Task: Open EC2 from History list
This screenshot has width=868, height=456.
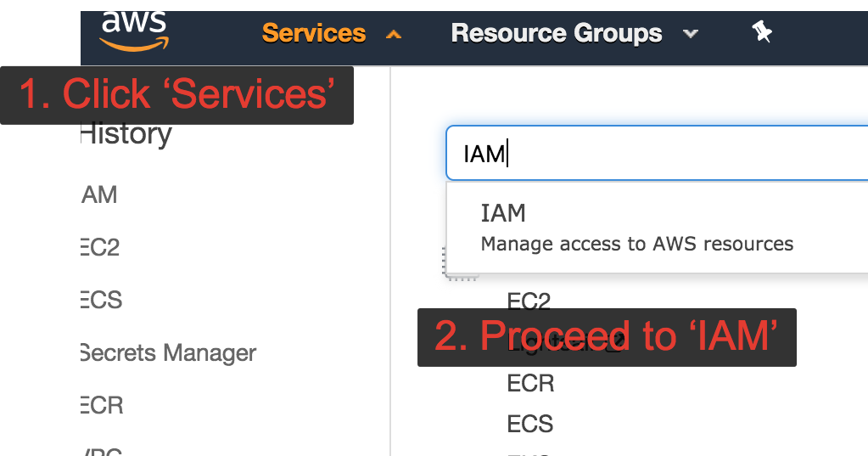Action: click(x=100, y=247)
